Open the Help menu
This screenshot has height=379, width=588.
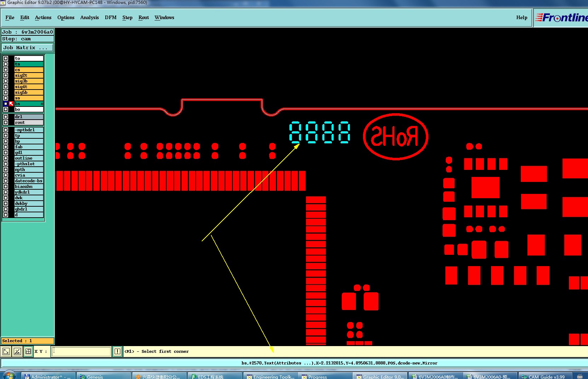(x=522, y=17)
